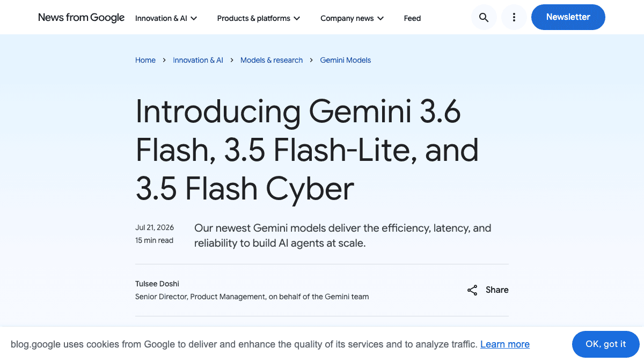The image size is (644, 362).
Task: Open the Models & research breadcrumb
Action: pyautogui.click(x=272, y=60)
